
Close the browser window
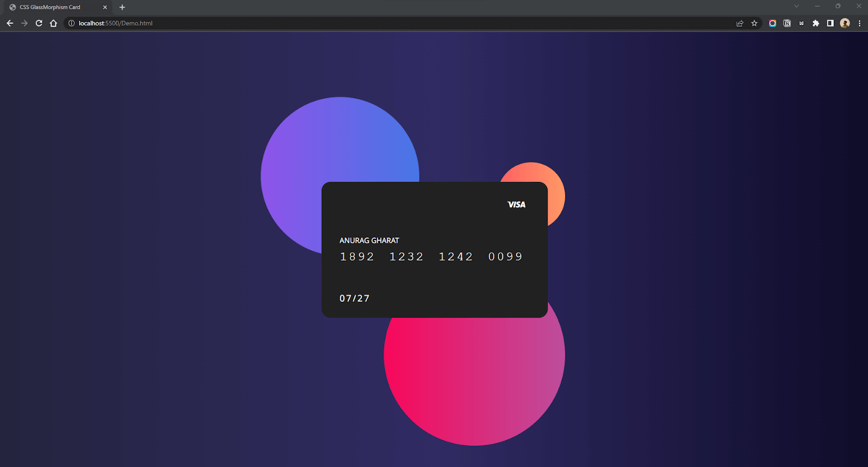859,6
